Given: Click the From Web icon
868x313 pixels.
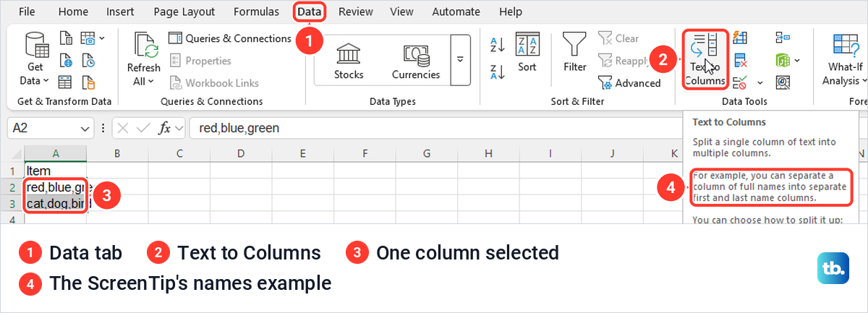Looking at the screenshot, I should (x=66, y=60).
